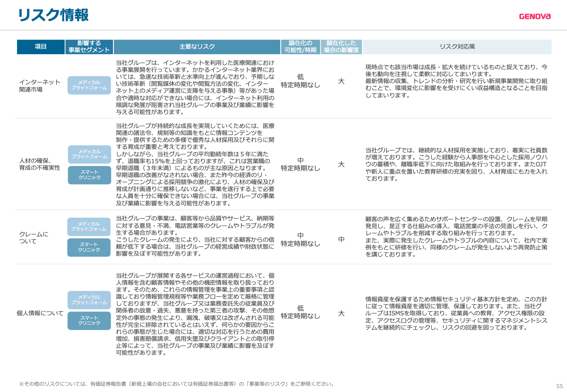Click the GENOVA logo in the corner

coord(535,16)
